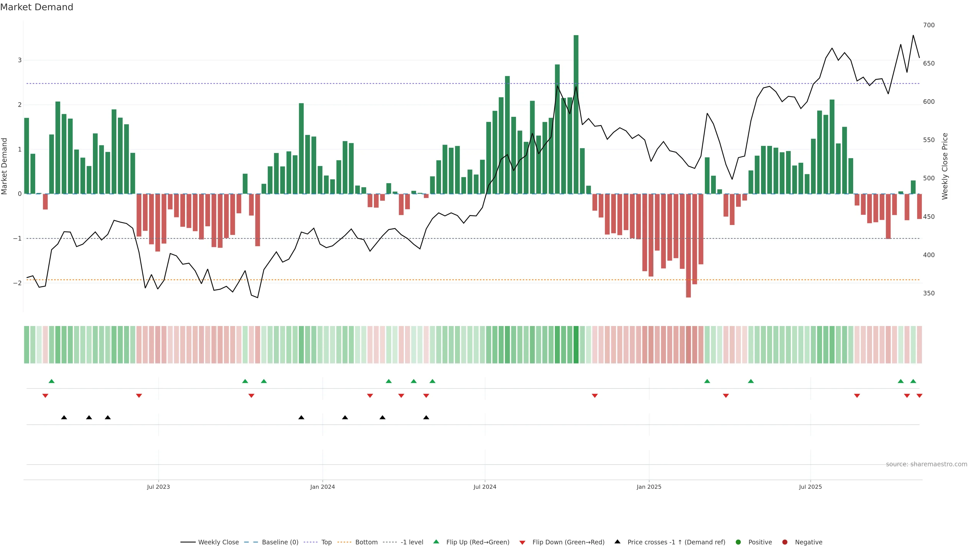Click the red Flip Down legend triangle

pos(522,543)
